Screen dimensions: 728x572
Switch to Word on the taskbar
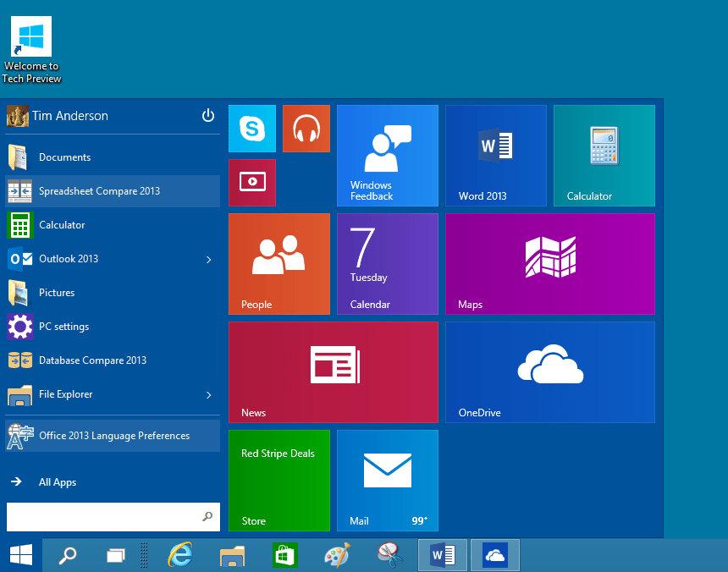click(443, 555)
